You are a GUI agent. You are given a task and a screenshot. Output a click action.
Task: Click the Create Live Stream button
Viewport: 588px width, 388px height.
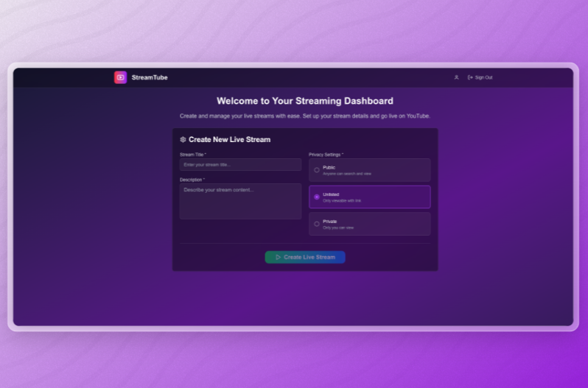[305, 257]
